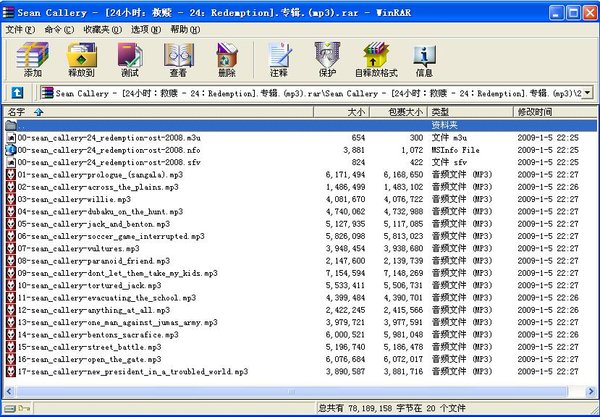Click the WinRAR title bar icon
Viewport: 600px width, 417px height.
[x=8, y=12]
